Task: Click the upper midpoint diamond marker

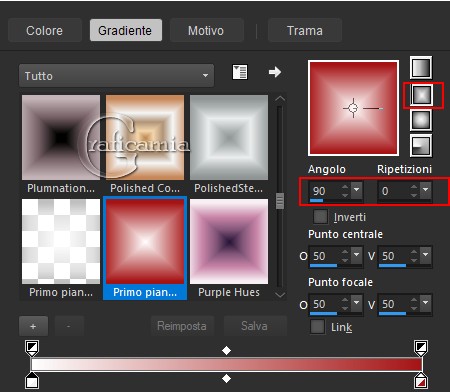Action: [x=226, y=350]
